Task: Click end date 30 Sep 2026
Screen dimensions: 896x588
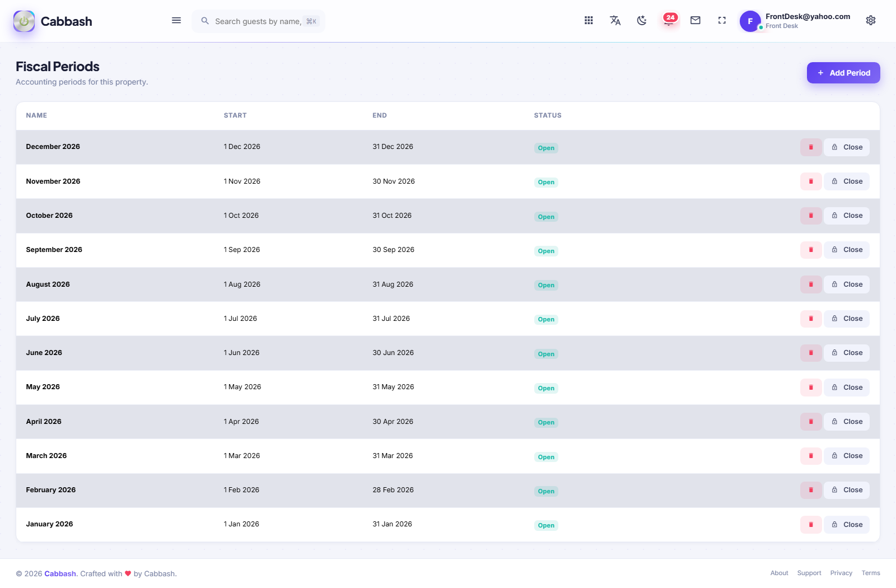Action: click(x=394, y=250)
